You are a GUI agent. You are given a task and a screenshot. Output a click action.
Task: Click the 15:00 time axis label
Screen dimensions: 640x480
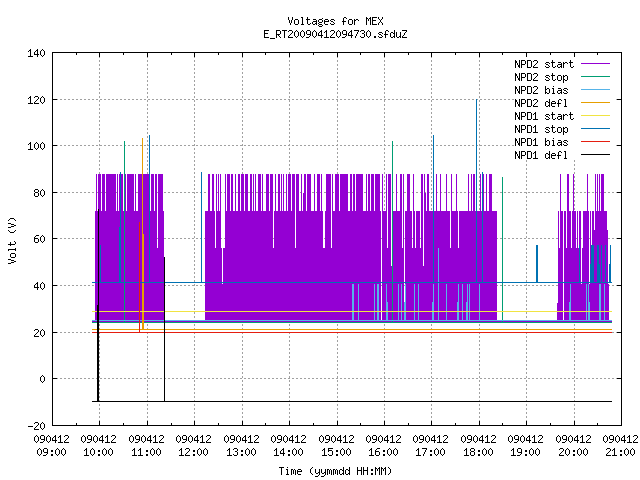[336, 452]
